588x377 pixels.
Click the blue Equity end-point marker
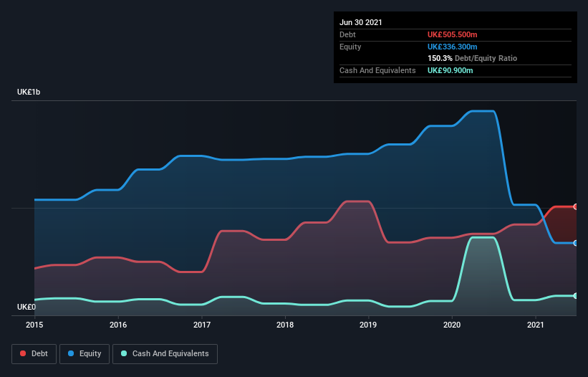[576, 243]
